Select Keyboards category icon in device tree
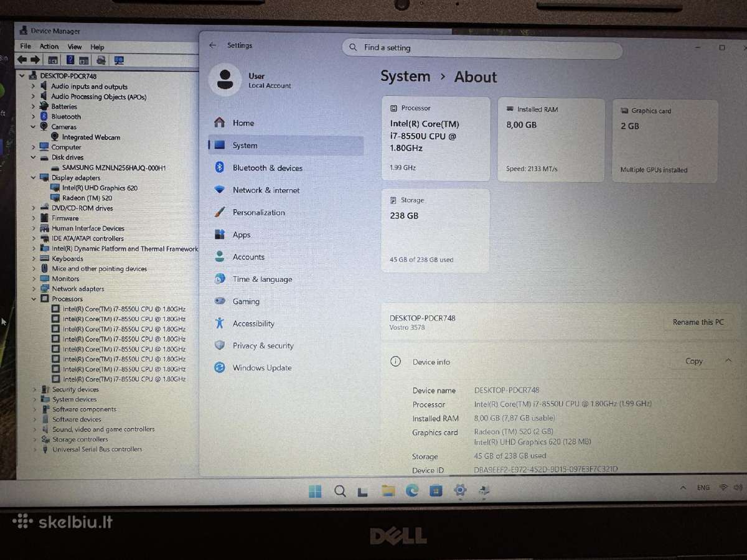The image size is (747, 560). pos(45,258)
